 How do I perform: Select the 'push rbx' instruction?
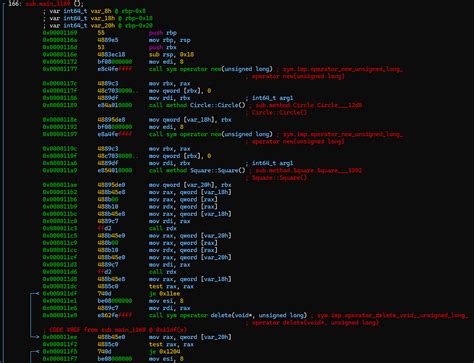pyautogui.click(x=163, y=47)
